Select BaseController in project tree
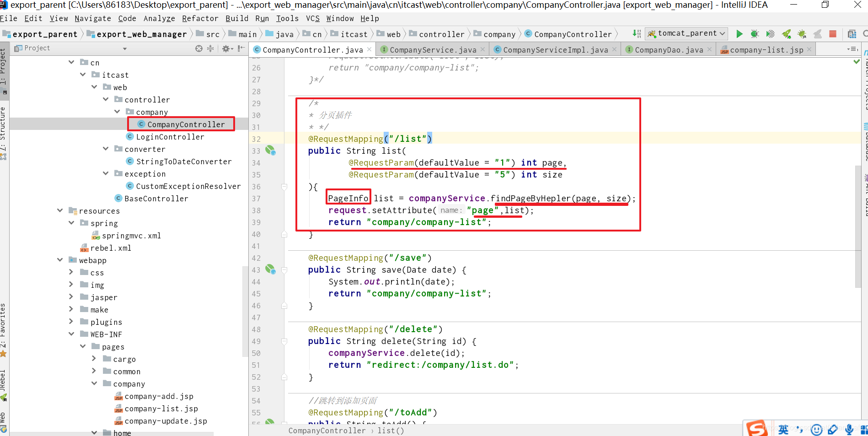 click(x=151, y=199)
